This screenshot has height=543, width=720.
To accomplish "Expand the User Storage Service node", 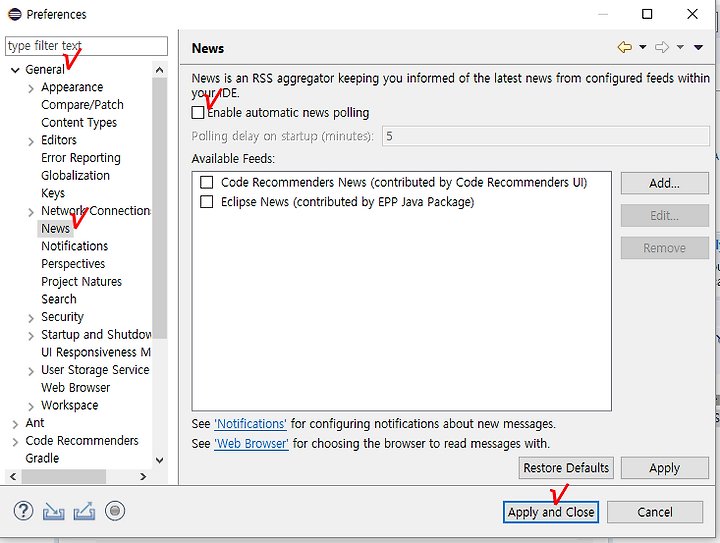I will pyautogui.click(x=31, y=371).
